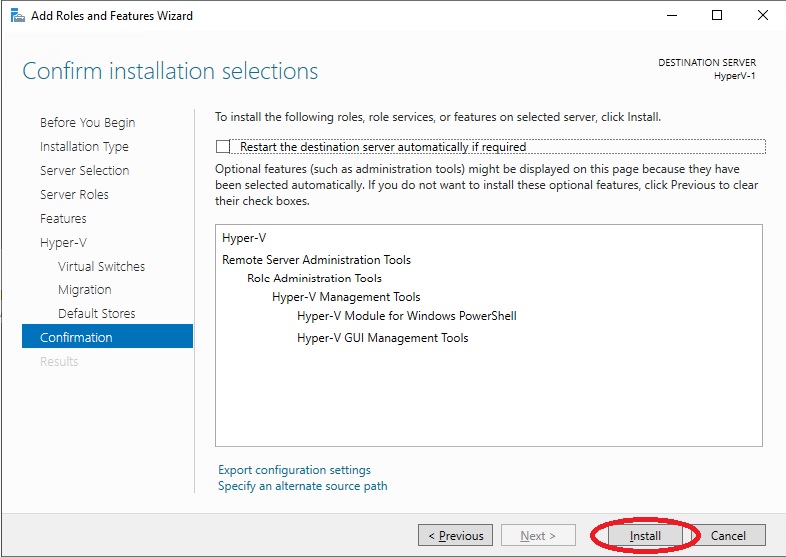
Task: Open the Virtual Switches sub-step
Action: [x=101, y=266]
